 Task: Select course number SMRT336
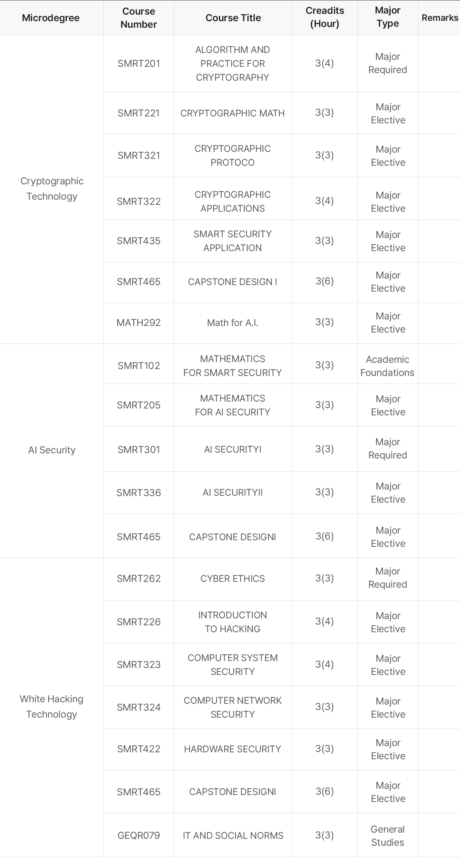139,493
